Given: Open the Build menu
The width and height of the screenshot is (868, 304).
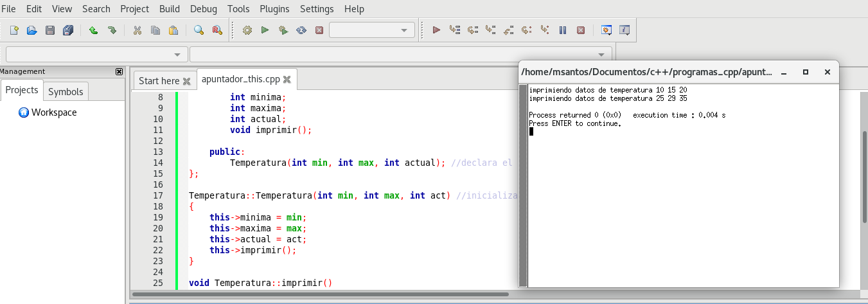Looking at the screenshot, I should [x=170, y=9].
